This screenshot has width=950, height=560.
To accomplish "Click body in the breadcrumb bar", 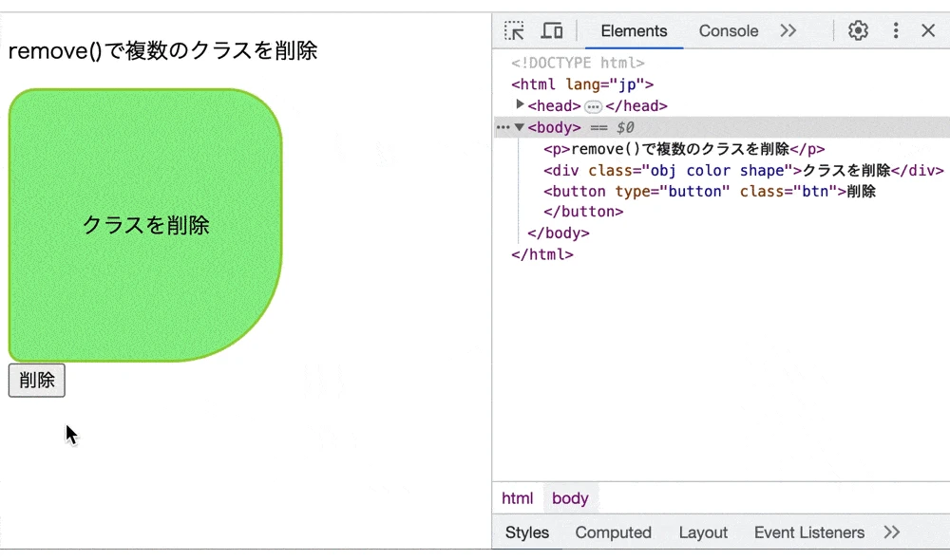I will click(x=570, y=498).
